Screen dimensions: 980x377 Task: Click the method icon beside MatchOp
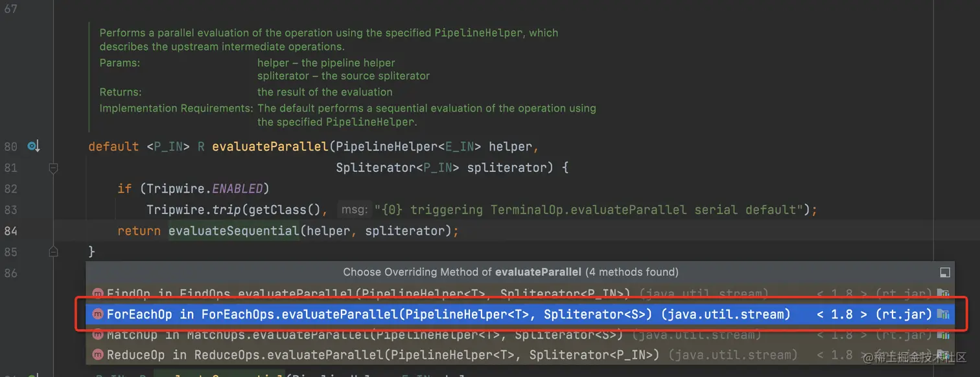click(98, 335)
